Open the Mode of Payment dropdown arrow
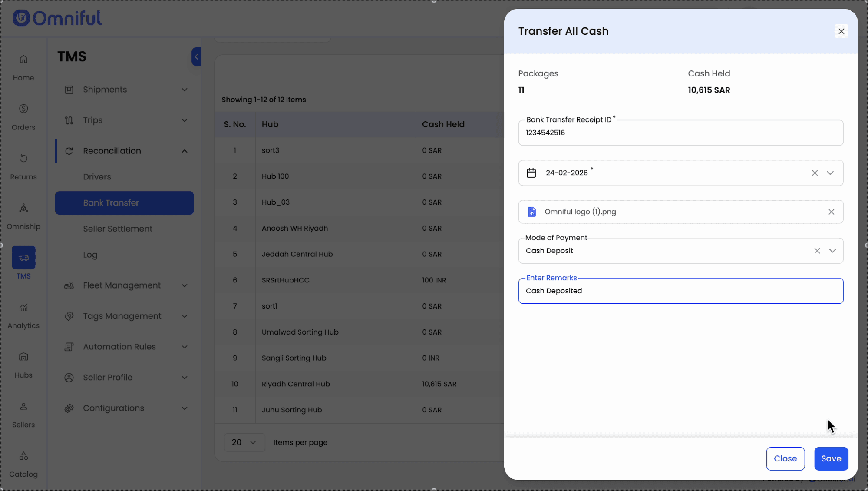Screen dimensions: 868x491 coord(832,251)
